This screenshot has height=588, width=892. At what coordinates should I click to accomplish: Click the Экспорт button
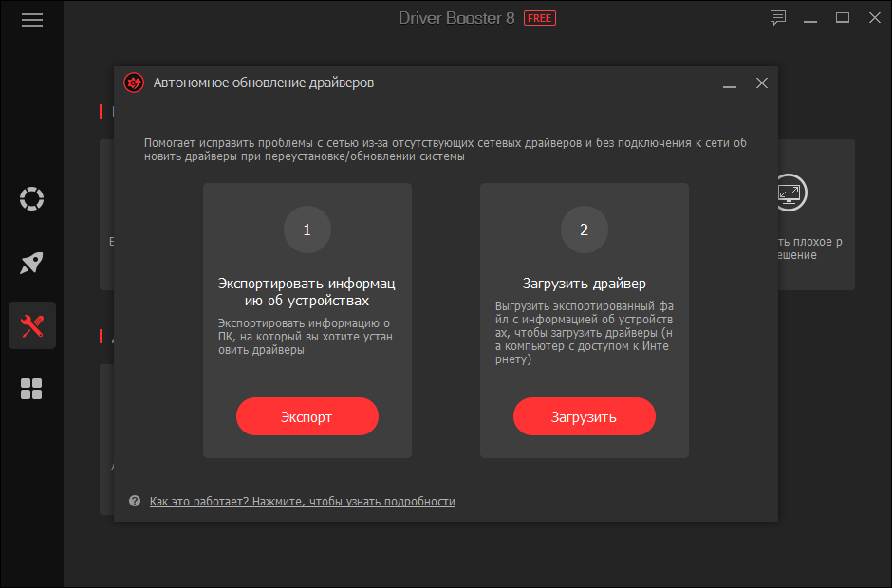[x=307, y=417]
